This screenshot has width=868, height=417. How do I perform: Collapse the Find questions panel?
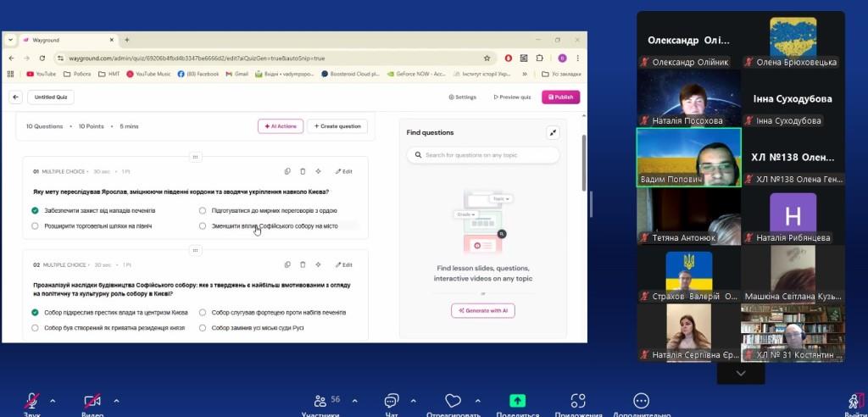(553, 132)
